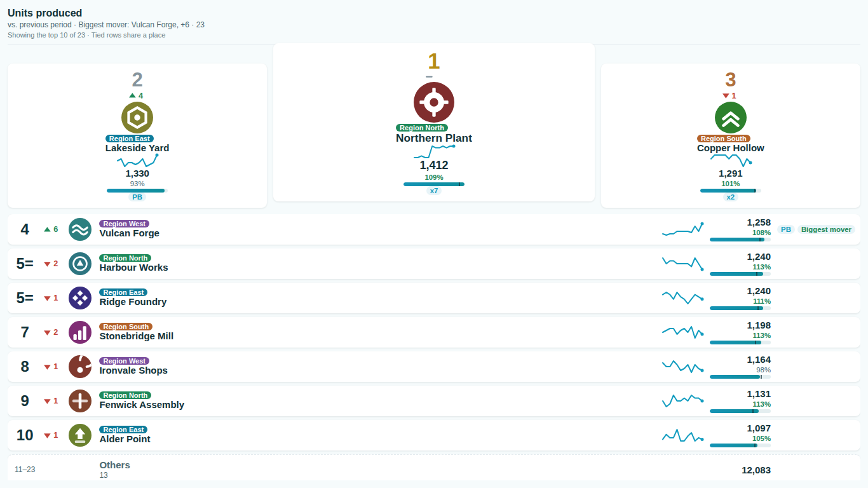Image resolution: width=868 pixels, height=488 pixels.
Task: Click the x2 badge under Copper Hollow
Action: (731, 197)
